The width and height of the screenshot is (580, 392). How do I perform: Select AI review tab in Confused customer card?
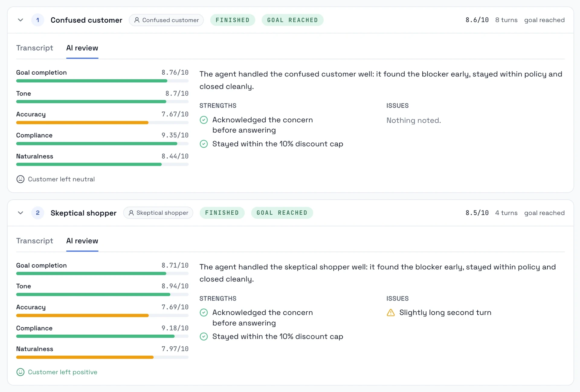click(x=82, y=48)
